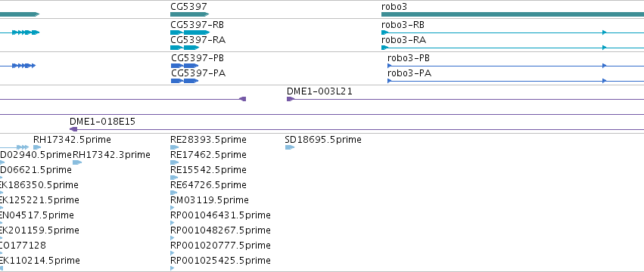This screenshot has height=272, width=644.
Task: Click RM03119.5prime EST marker
Action: pyautogui.click(x=172, y=208)
